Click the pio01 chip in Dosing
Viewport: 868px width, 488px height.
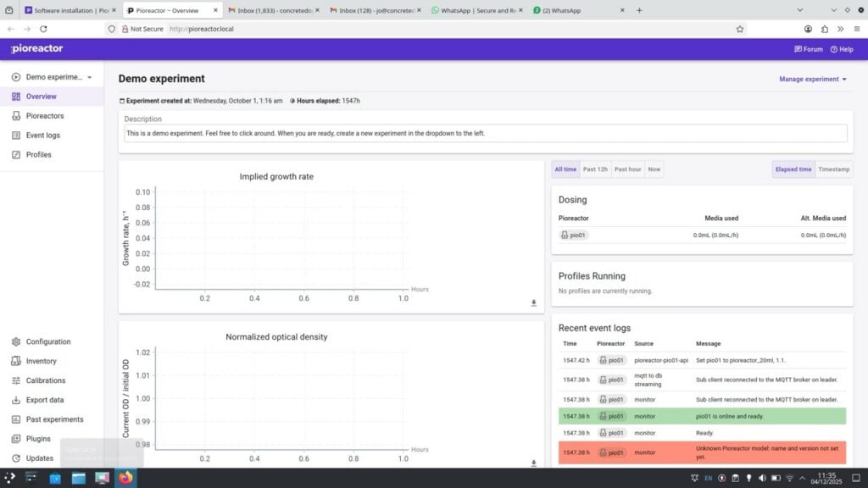574,236
